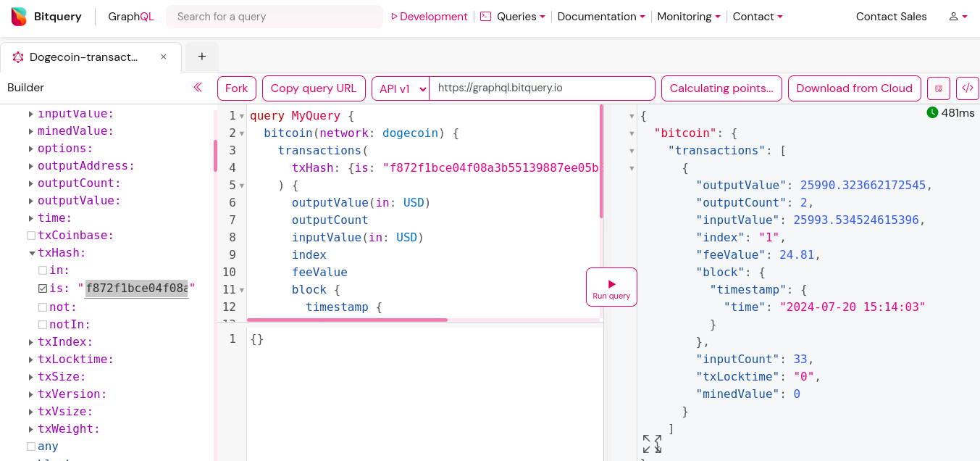Click the Bitquery logo icon

pos(20,17)
